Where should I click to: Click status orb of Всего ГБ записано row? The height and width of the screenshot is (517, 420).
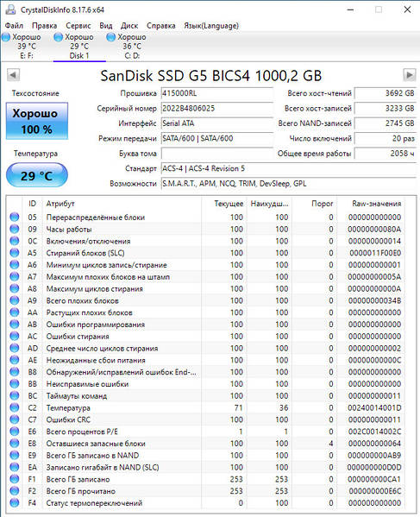tap(15, 479)
